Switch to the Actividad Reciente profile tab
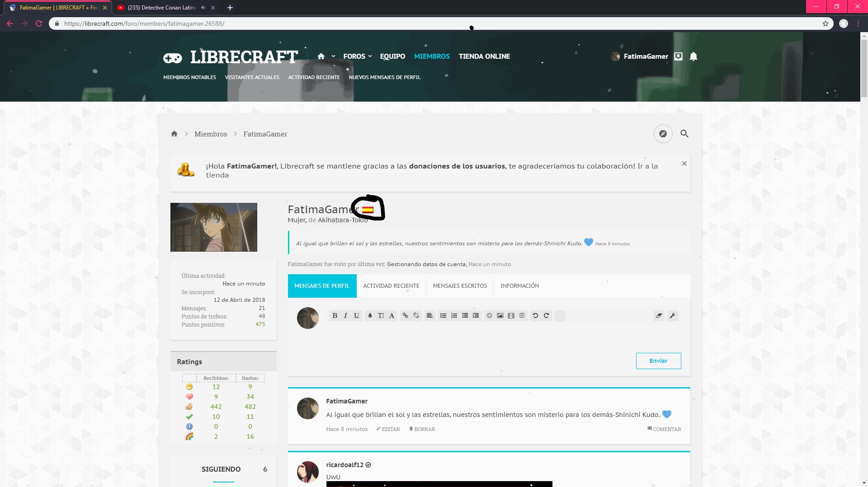This screenshot has width=868, height=487. tap(391, 286)
